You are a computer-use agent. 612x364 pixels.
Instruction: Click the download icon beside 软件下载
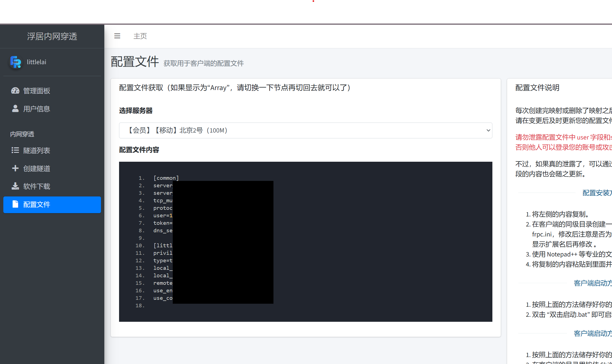[15, 186]
